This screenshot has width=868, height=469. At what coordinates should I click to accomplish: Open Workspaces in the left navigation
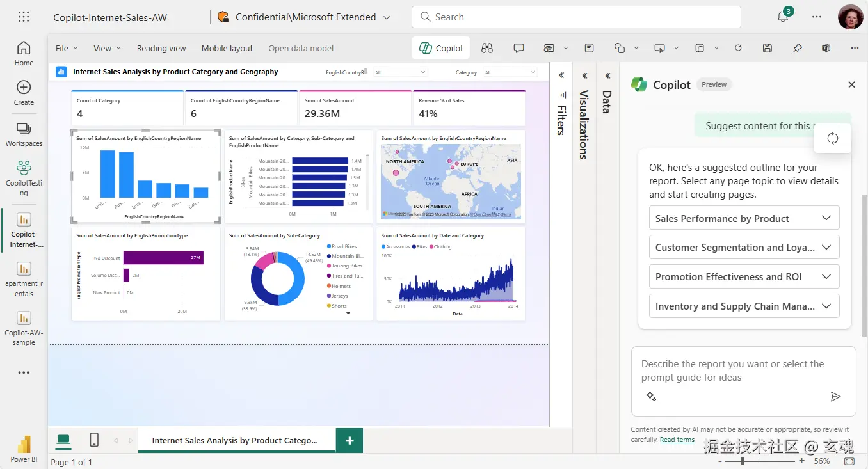(x=24, y=134)
